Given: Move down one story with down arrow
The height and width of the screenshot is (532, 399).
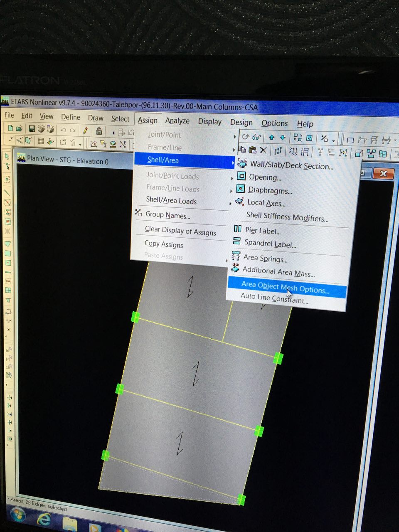Looking at the screenshot, I should pos(283,137).
